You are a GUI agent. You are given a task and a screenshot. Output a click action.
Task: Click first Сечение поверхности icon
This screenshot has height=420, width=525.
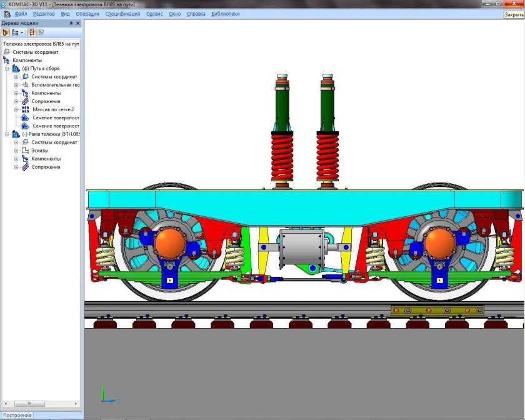(x=25, y=117)
